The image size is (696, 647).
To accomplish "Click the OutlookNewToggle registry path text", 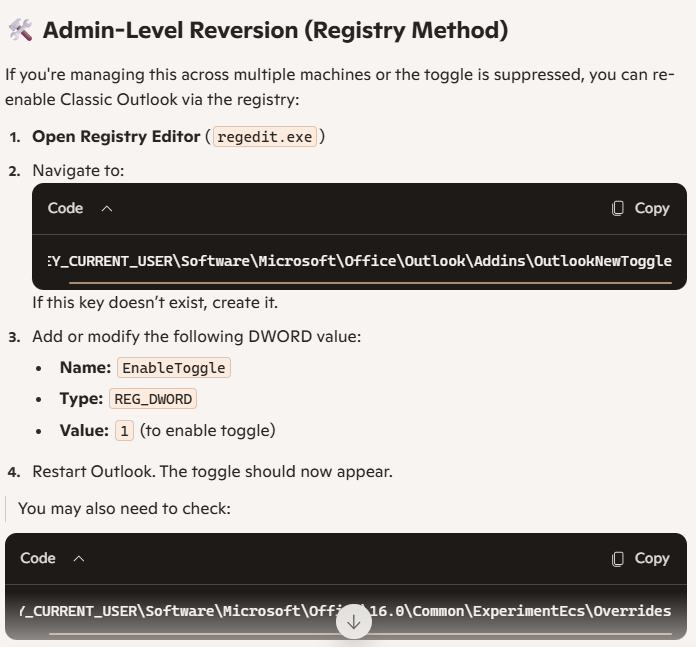I will (360, 261).
